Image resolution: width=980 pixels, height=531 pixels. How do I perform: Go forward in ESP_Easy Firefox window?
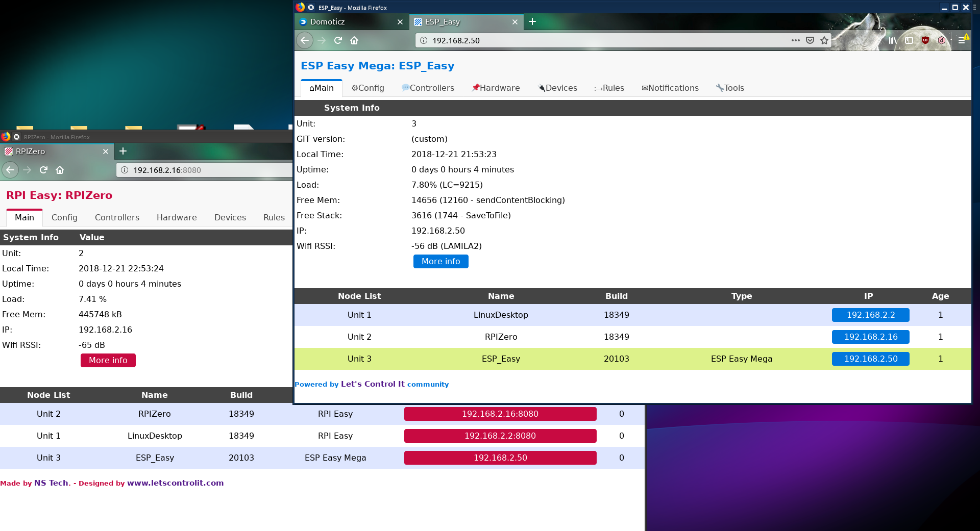click(x=322, y=40)
